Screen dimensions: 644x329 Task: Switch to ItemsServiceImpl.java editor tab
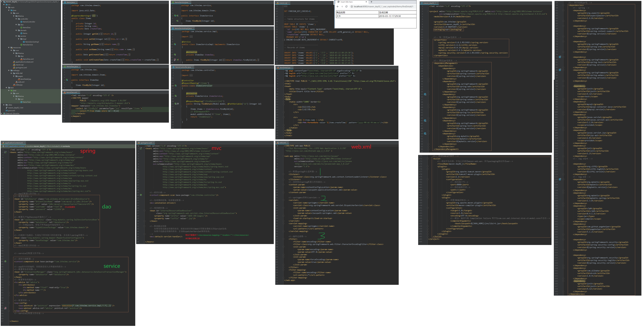[x=183, y=28]
